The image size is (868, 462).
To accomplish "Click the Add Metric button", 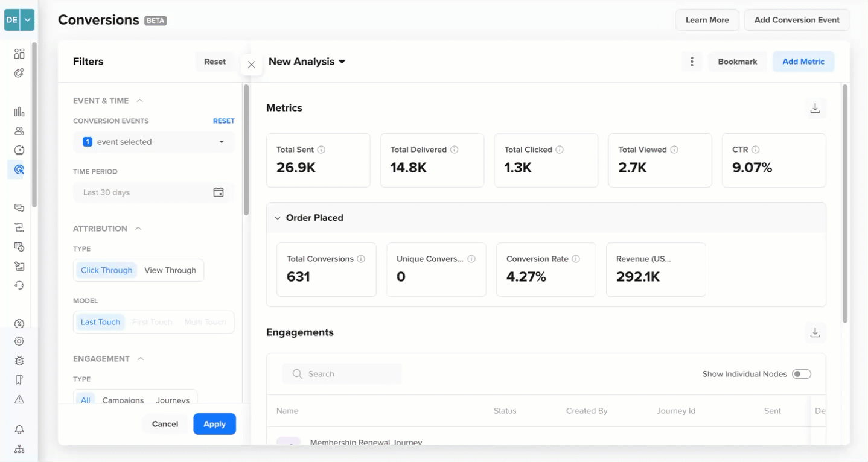I will [803, 62].
